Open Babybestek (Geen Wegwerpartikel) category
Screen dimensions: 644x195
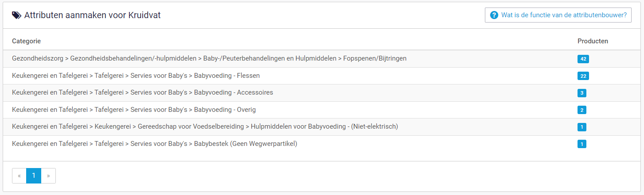322,144
